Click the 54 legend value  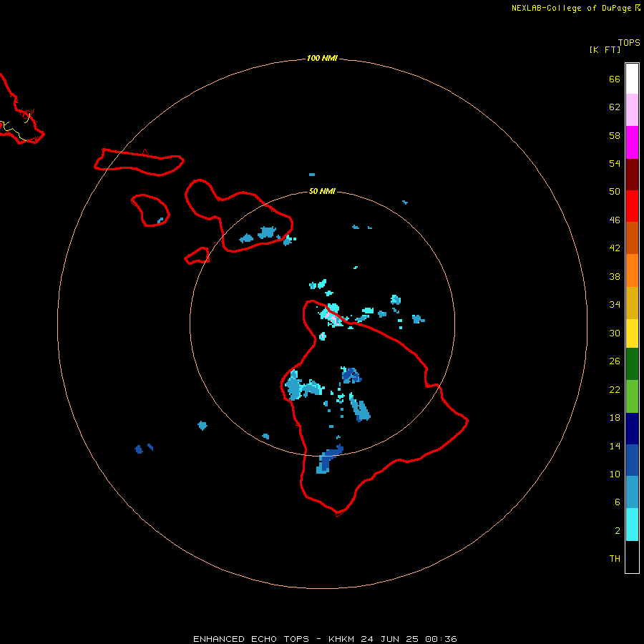click(615, 163)
